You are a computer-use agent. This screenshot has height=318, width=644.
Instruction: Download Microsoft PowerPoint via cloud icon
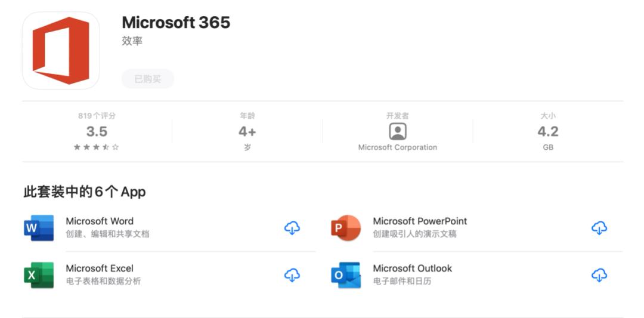599,228
